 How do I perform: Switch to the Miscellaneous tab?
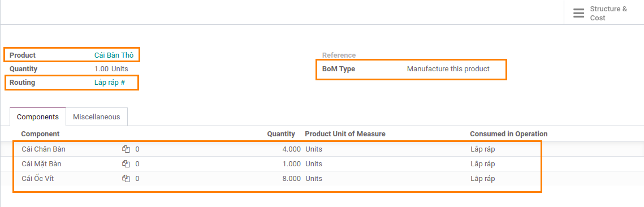click(97, 117)
